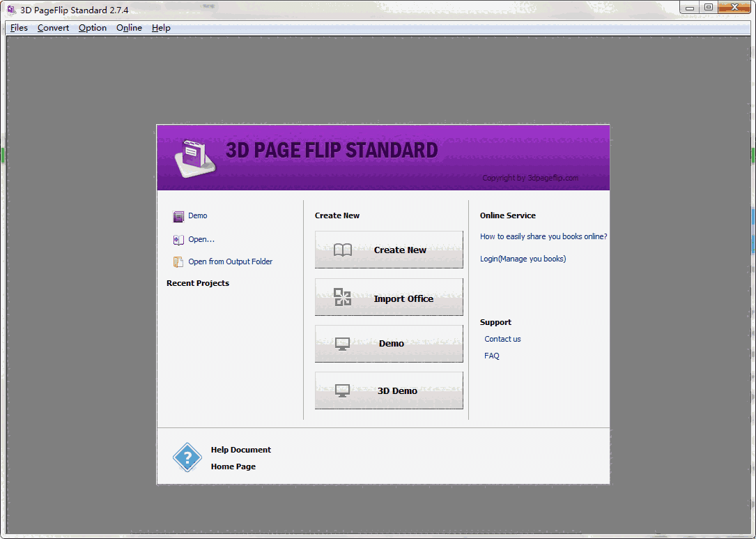Click the blue question mark help icon
The image size is (756, 539).
pyautogui.click(x=187, y=457)
